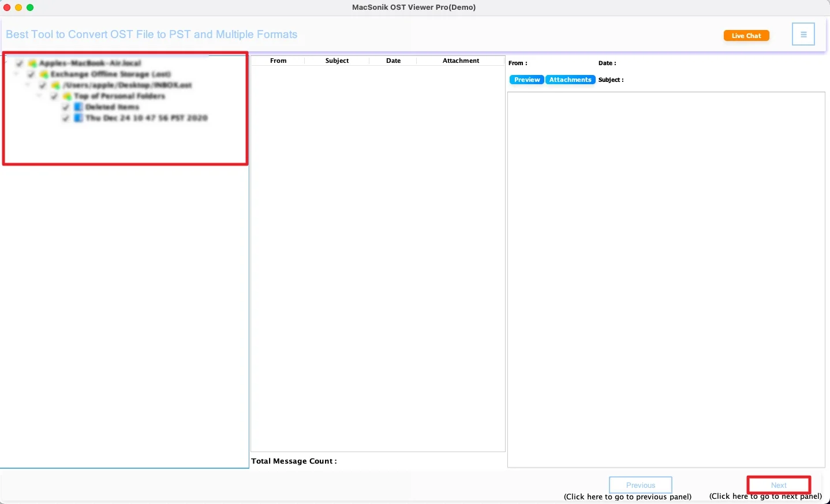830x504 pixels.
Task: Go to the Next panel
Action: [x=779, y=485]
